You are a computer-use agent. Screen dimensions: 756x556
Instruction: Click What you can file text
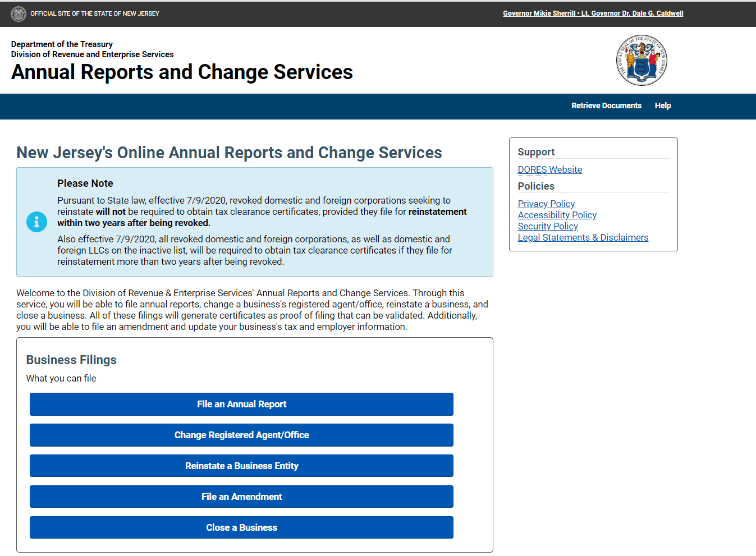click(61, 378)
